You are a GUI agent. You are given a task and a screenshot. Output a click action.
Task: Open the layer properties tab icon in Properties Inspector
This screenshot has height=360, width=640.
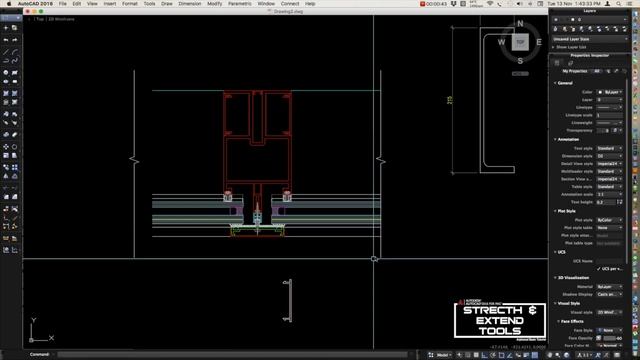pos(570,63)
